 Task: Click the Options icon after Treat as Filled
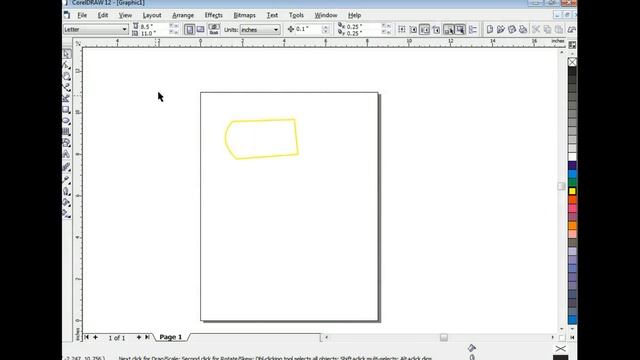473,29
